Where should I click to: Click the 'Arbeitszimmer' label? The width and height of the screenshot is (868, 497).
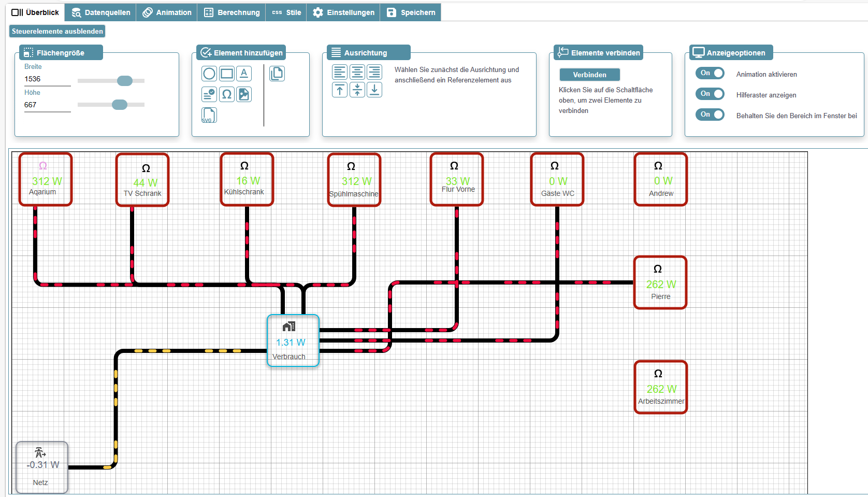coord(661,401)
